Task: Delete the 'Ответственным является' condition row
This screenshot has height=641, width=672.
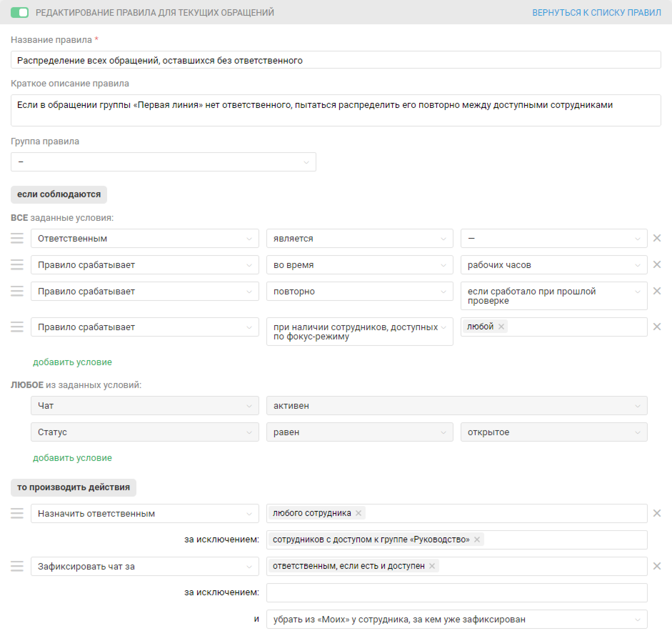Action: click(657, 238)
